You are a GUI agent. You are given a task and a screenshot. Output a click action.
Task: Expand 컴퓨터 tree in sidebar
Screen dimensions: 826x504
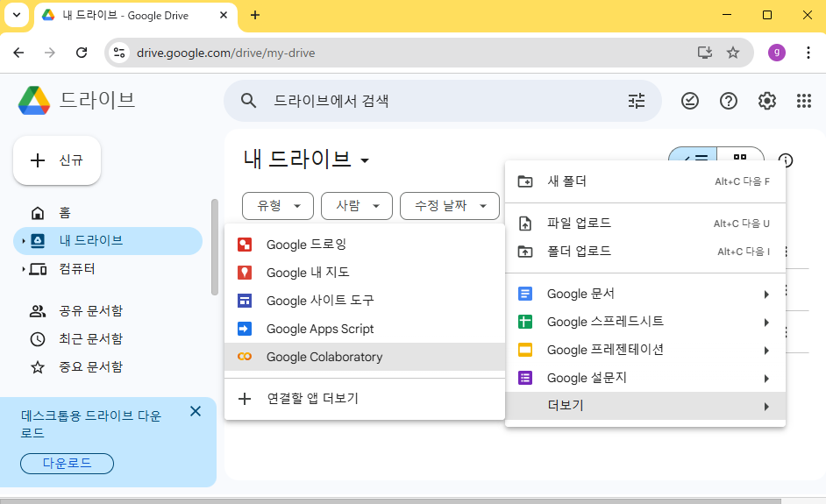(23, 269)
